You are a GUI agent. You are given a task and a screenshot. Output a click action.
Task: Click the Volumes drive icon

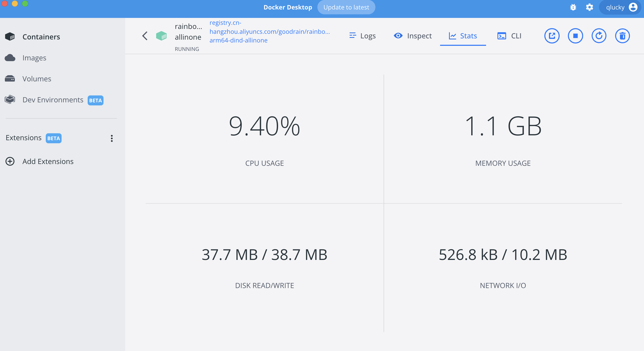pyautogui.click(x=10, y=79)
